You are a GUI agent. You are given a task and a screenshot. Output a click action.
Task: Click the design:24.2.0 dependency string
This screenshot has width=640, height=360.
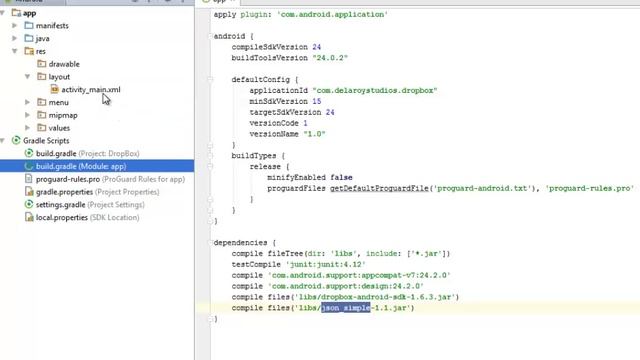tap(346, 286)
